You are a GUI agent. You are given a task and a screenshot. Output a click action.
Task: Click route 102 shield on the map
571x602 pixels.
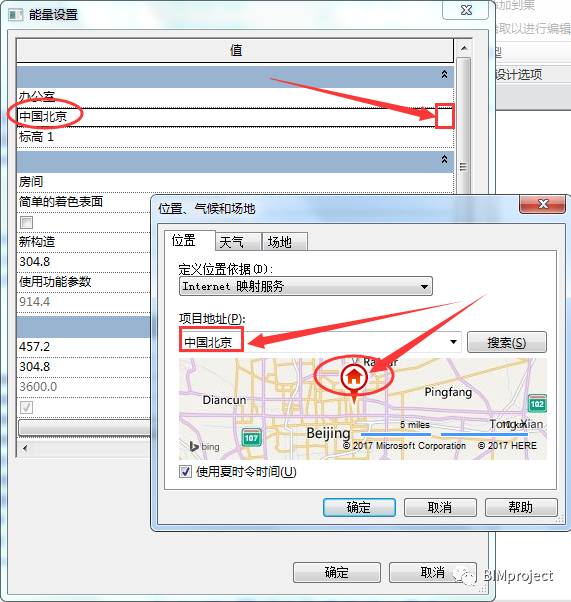coord(537,404)
